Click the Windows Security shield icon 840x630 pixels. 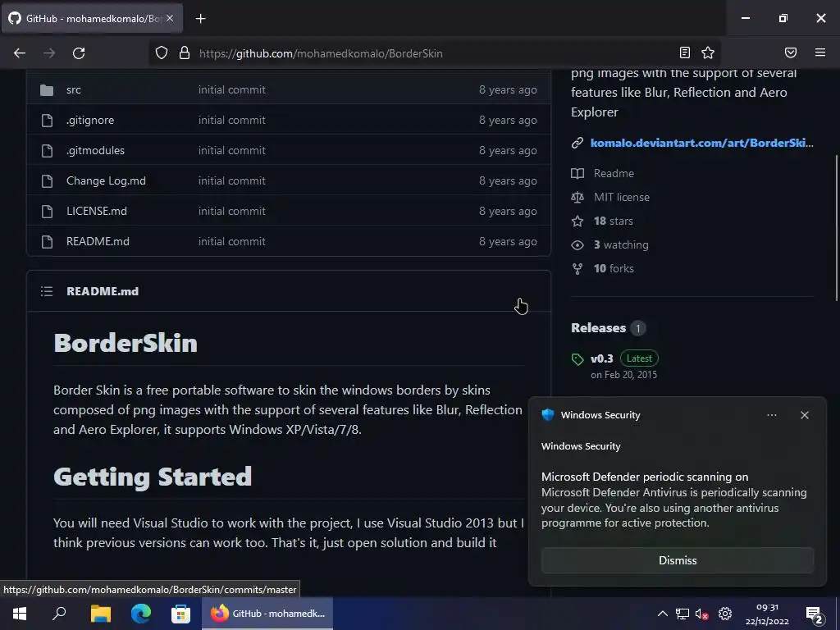click(x=547, y=415)
